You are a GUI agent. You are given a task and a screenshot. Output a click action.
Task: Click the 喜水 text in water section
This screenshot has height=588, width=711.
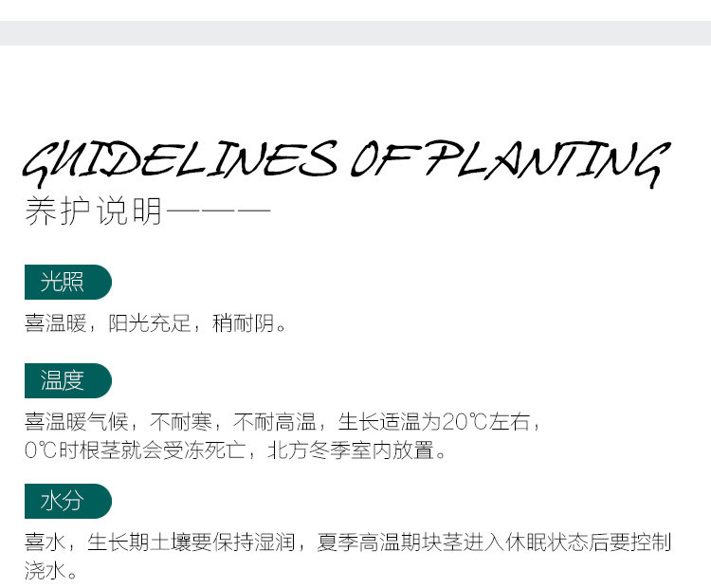[45, 542]
